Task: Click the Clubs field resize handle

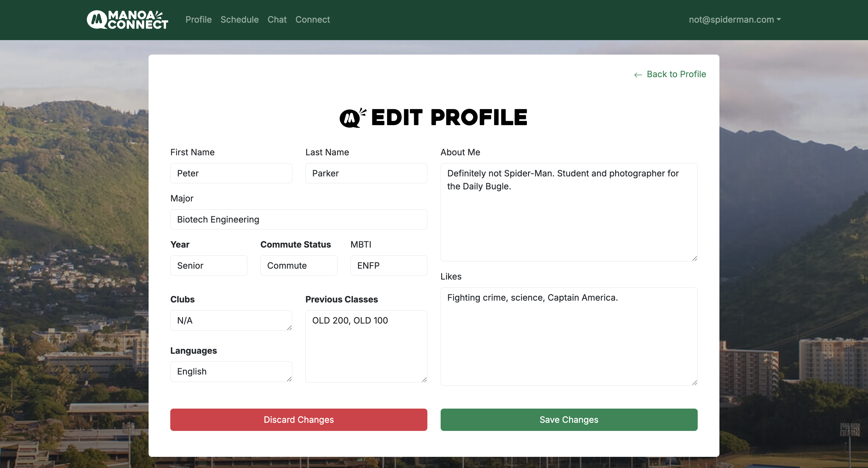Action: pos(289,328)
